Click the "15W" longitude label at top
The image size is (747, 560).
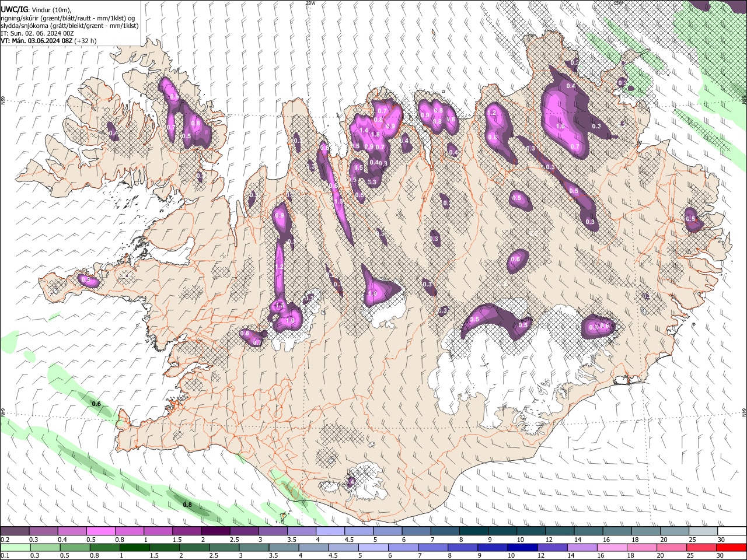click(x=619, y=3)
